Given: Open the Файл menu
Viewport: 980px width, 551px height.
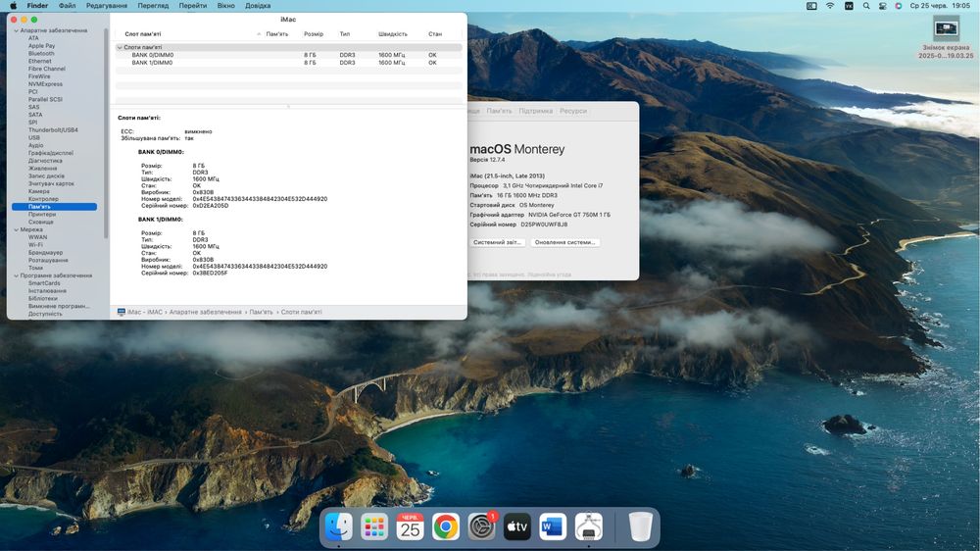Looking at the screenshot, I should 67,6.
